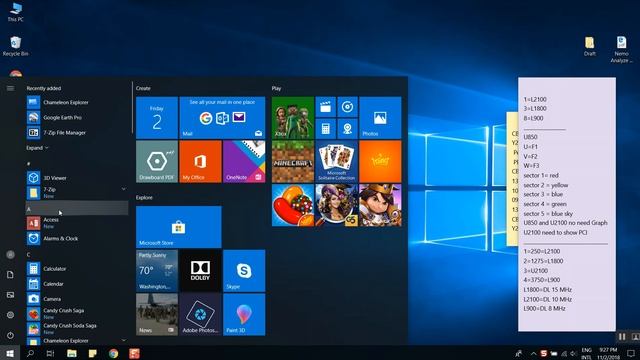Viewport: 640px width, 360px height.
Task: Open Groove Music small tile
Action: (347, 107)
